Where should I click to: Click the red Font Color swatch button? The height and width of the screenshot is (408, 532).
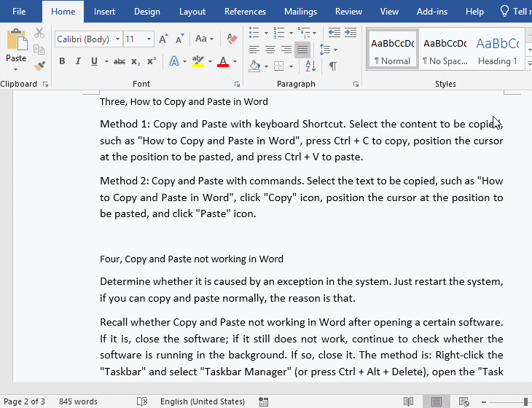[222, 62]
